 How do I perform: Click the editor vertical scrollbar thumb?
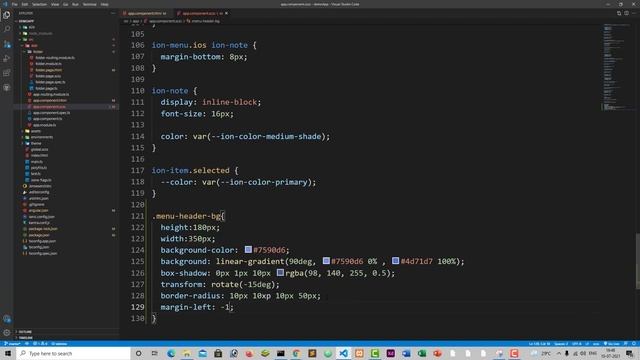pos(638,261)
